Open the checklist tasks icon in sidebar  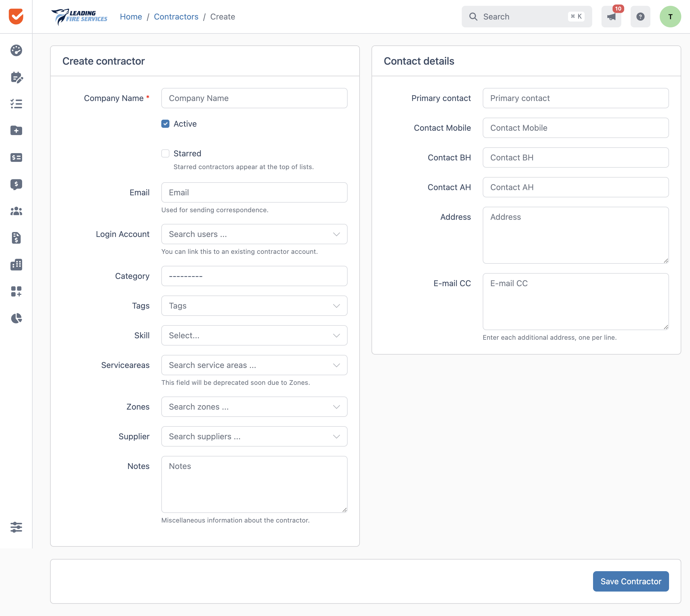(16, 104)
